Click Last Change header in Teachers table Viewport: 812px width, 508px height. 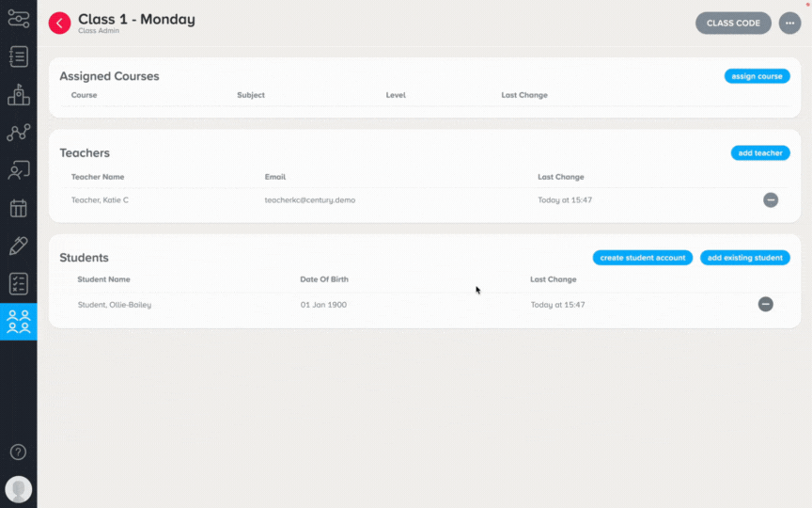coord(560,177)
